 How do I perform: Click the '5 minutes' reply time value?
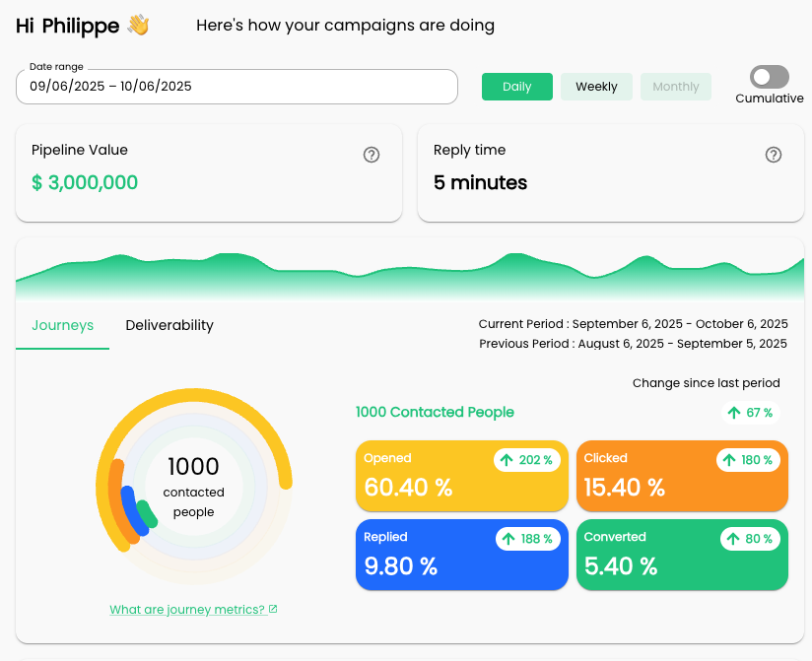pos(480,182)
